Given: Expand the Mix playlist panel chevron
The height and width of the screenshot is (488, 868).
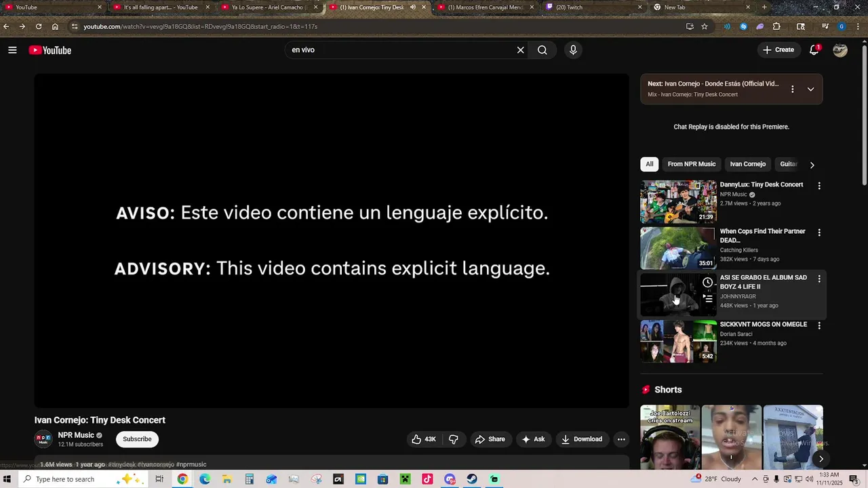Looking at the screenshot, I should (x=810, y=89).
